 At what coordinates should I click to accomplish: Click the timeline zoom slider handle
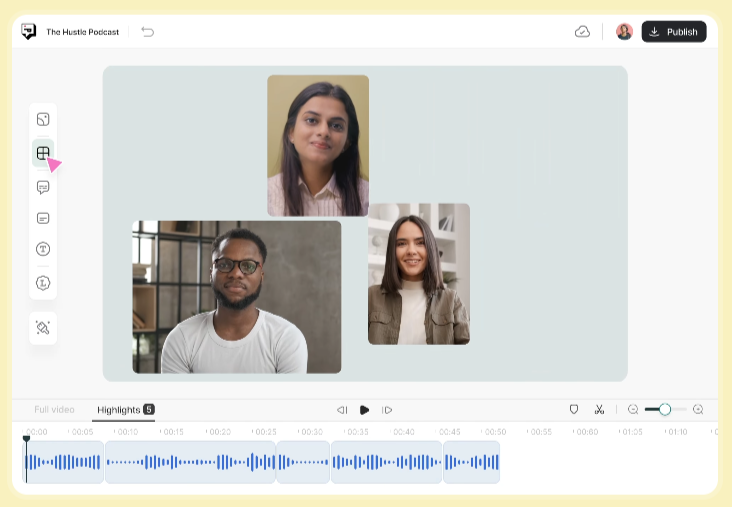tap(665, 409)
